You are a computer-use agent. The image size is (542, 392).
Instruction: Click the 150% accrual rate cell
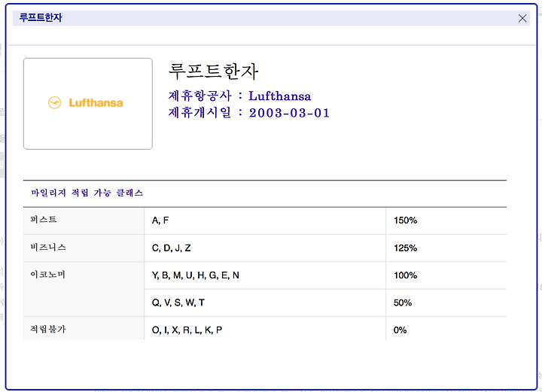(x=446, y=220)
